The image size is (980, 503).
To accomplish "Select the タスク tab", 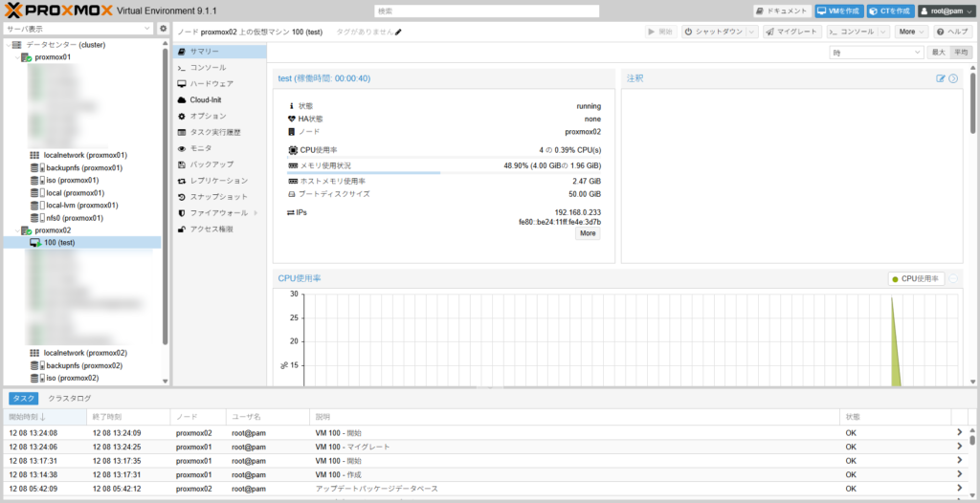I will pyautogui.click(x=23, y=398).
